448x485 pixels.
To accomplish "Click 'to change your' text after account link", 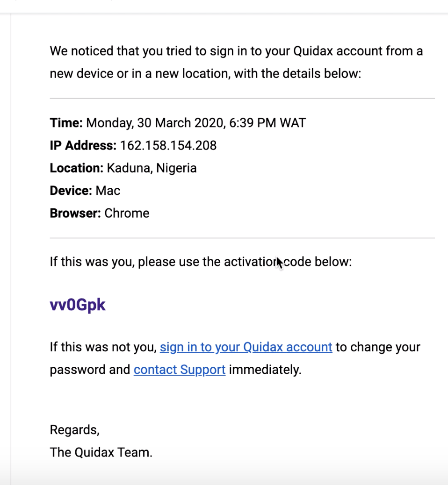I will (x=378, y=347).
